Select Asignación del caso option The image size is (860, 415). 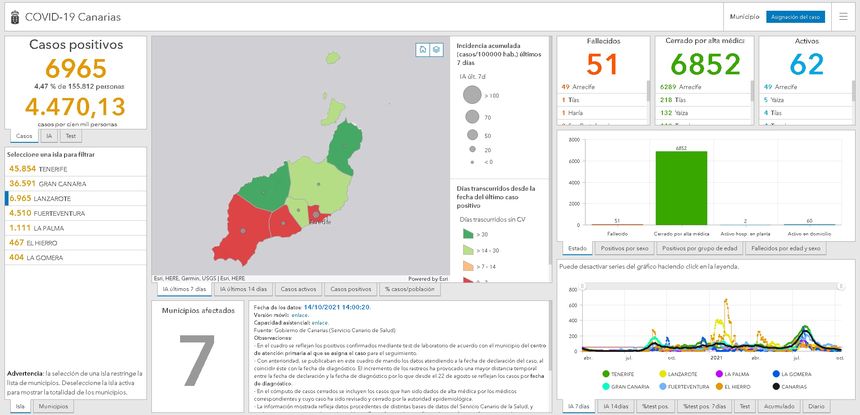pyautogui.click(x=795, y=17)
